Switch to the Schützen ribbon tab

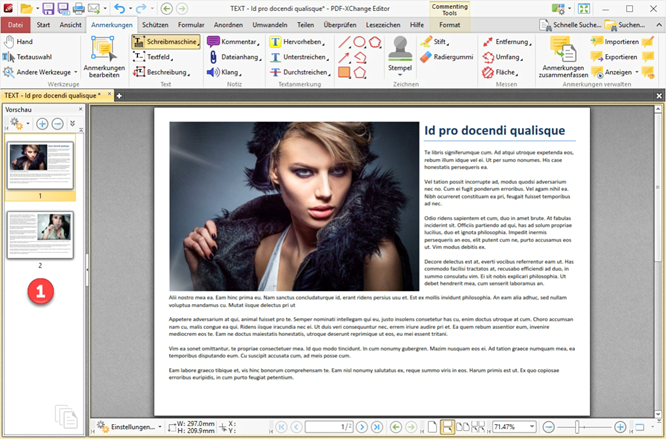[x=155, y=25]
